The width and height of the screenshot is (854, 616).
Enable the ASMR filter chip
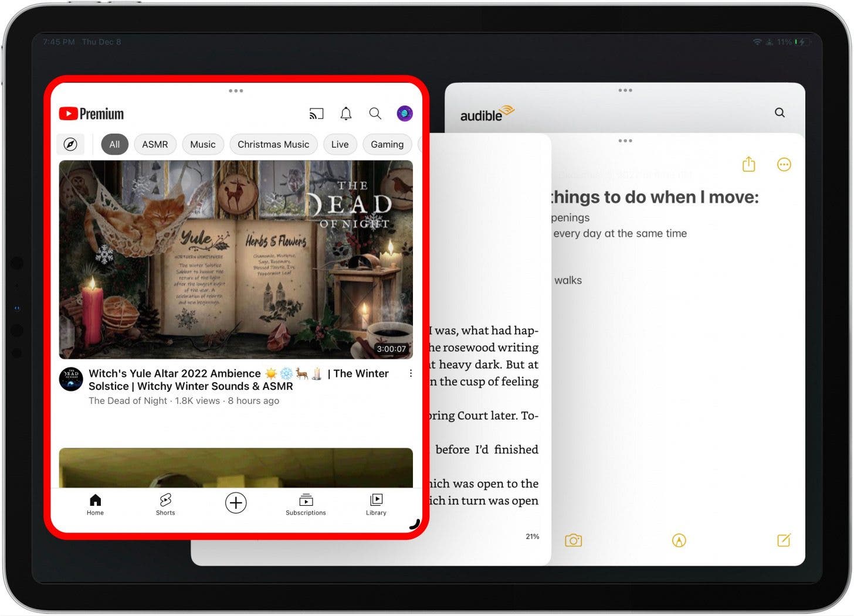tap(155, 144)
